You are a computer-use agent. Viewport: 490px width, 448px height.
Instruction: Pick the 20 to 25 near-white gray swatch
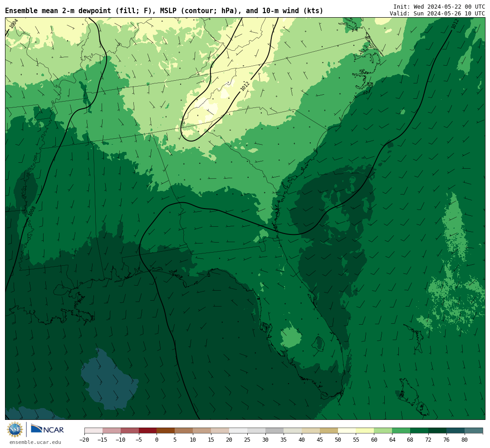239,431
